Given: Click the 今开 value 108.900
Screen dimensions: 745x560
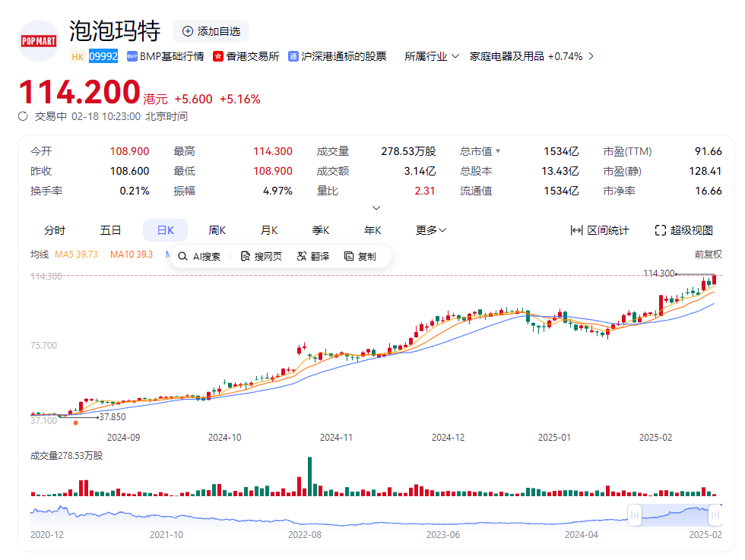Looking at the screenshot, I should tap(130, 151).
